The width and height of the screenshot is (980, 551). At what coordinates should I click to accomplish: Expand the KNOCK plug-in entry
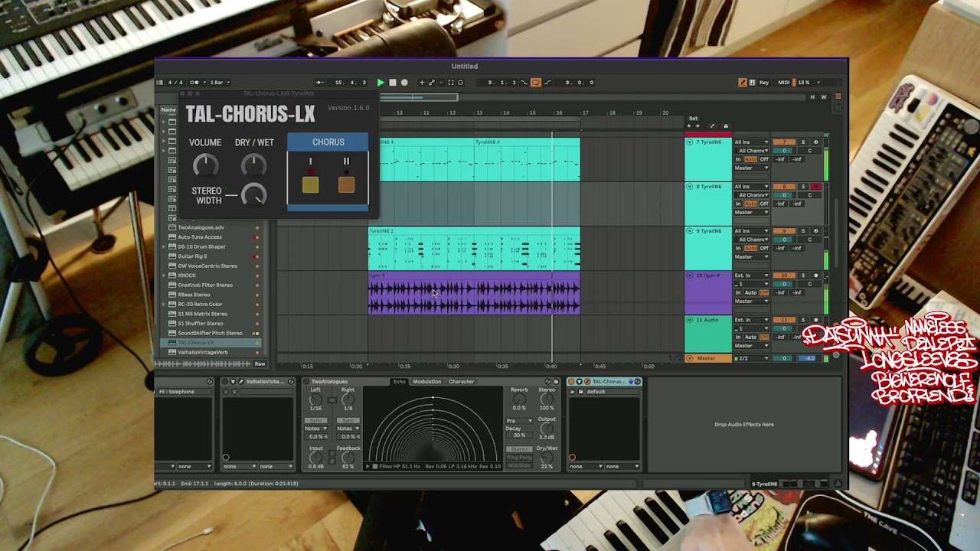pos(162,275)
